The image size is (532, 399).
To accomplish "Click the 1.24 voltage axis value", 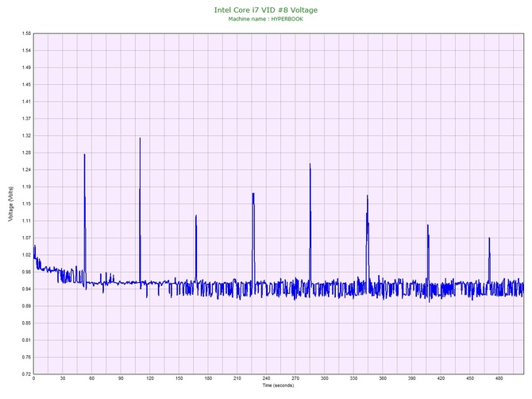I will coord(26,169).
